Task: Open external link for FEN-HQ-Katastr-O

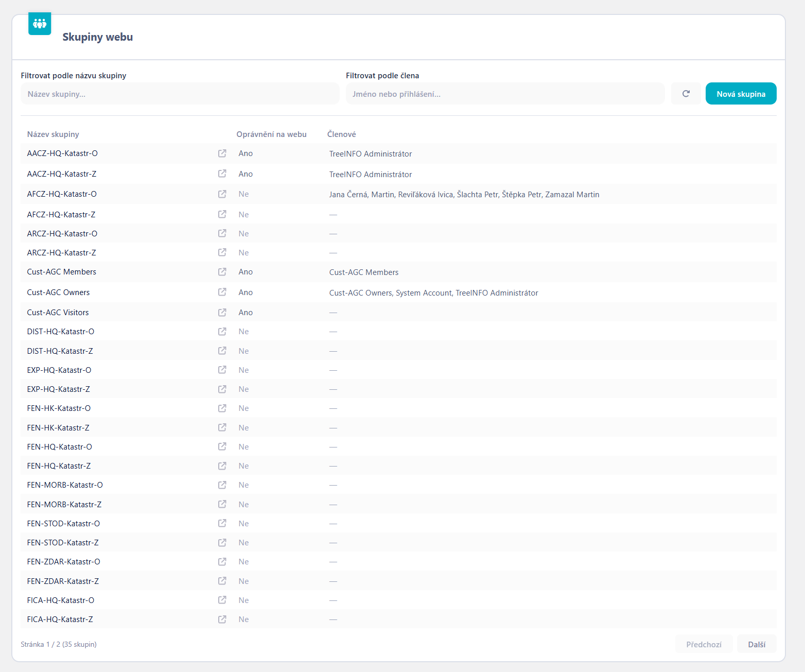Action: (x=222, y=446)
